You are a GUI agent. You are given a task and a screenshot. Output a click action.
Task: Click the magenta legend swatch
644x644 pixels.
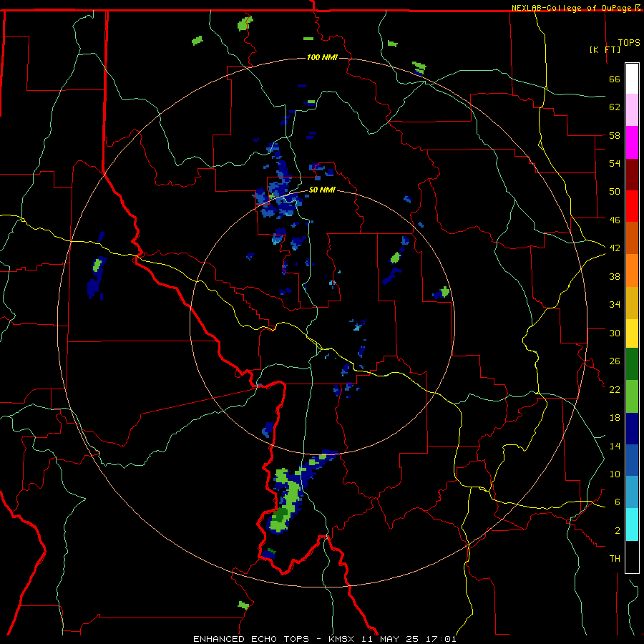[x=632, y=142]
